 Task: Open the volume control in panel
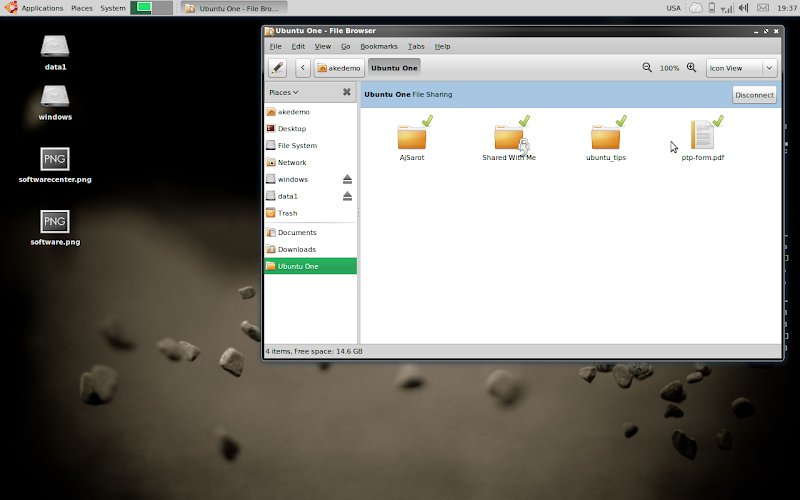[x=743, y=8]
